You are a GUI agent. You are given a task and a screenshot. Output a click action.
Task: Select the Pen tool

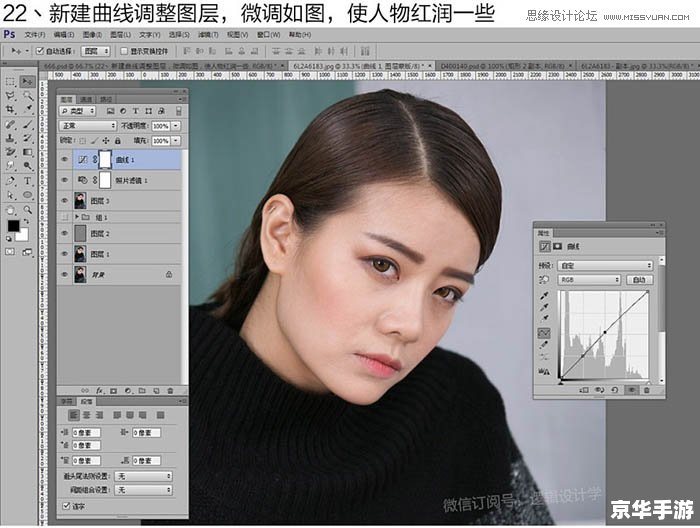point(11,181)
